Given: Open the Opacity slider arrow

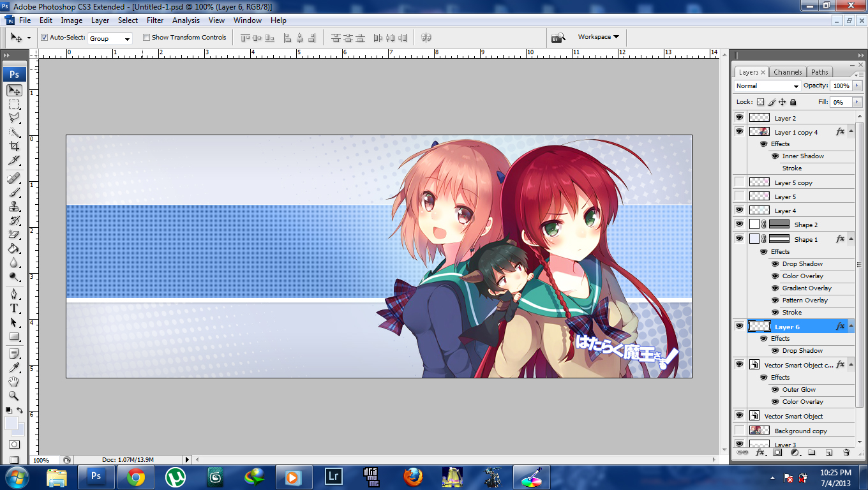Looking at the screenshot, I should point(857,86).
